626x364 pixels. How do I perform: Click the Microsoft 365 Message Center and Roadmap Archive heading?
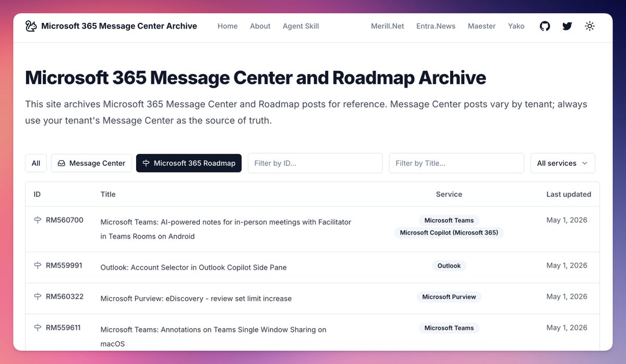(256, 78)
